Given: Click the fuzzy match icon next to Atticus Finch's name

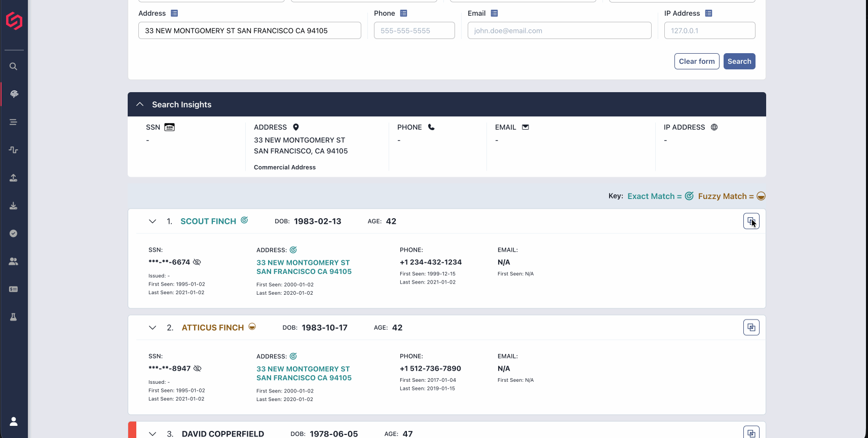Looking at the screenshot, I should click(252, 327).
